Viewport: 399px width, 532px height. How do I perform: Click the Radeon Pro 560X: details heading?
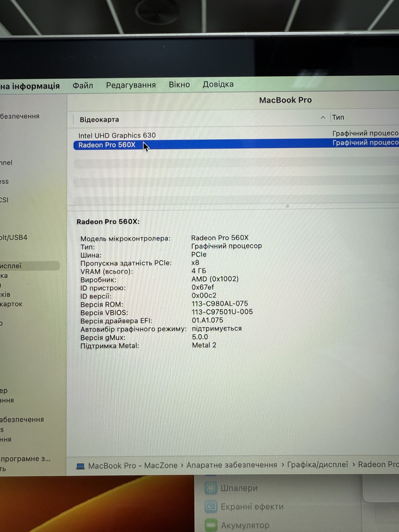(x=108, y=222)
